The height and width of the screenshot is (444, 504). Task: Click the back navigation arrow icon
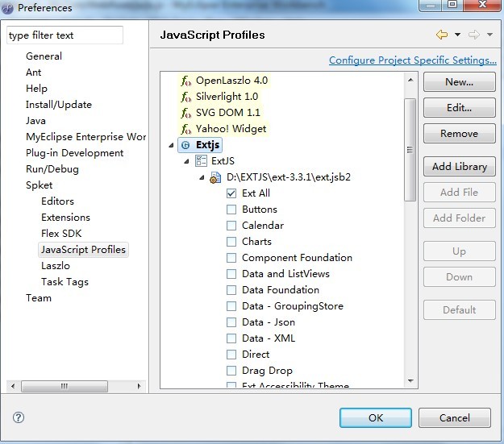442,35
